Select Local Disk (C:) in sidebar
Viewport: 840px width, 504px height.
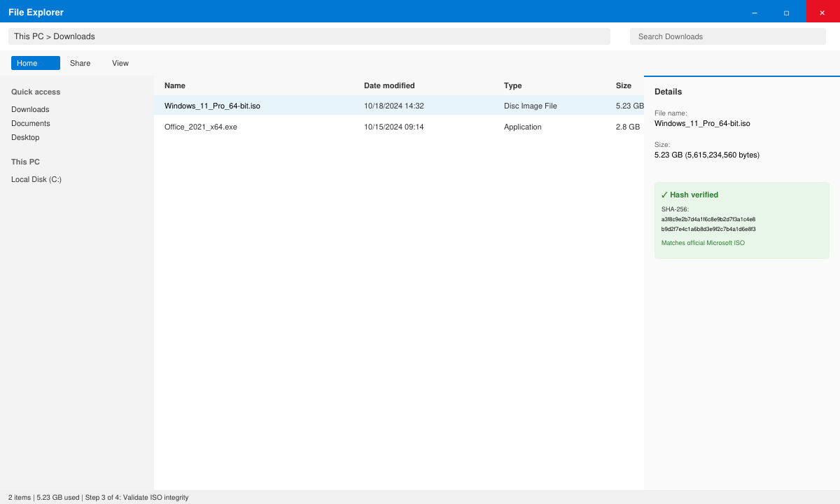click(36, 179)
